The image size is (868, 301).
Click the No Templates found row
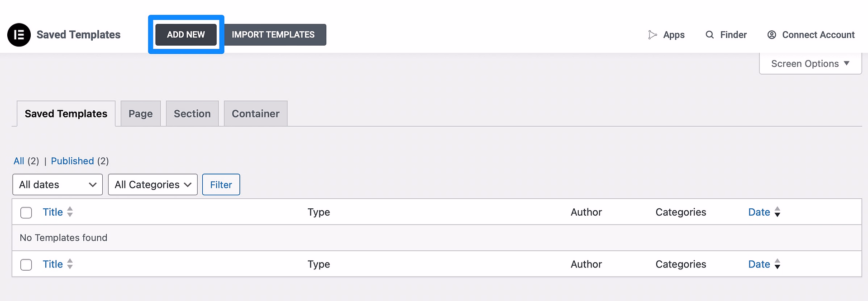pos(63,238)
